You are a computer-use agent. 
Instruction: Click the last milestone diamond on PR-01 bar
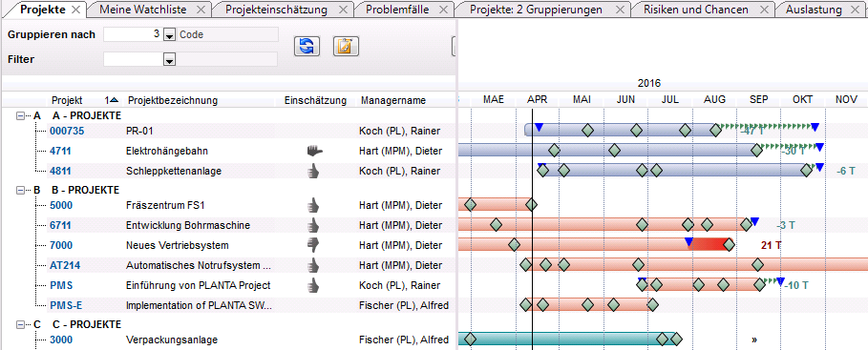[x=716, y=131]
